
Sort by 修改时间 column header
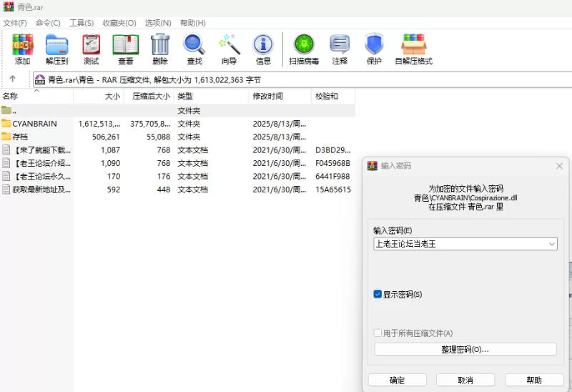(280, 96)
